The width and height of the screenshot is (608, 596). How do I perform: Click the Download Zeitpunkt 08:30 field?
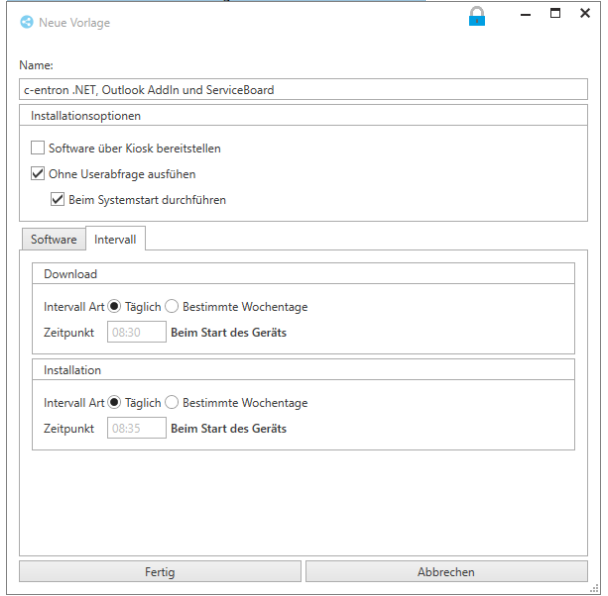(135, 332)
